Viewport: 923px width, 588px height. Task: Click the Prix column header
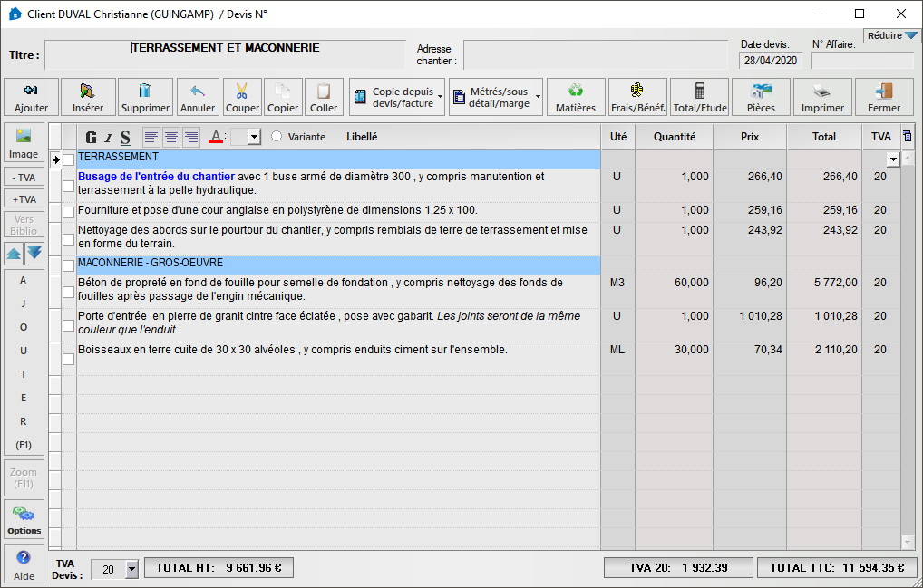[x=750, y=137]
